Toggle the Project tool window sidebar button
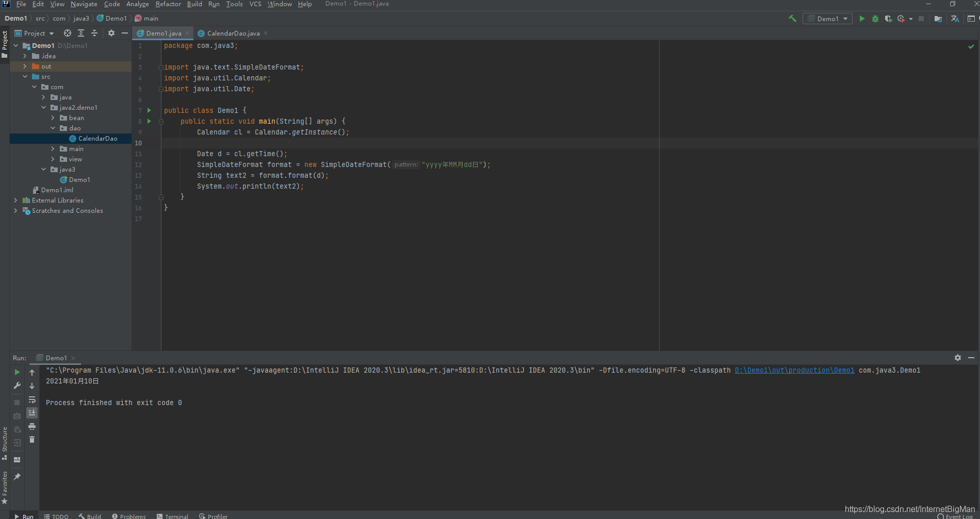 pos(5,44)
